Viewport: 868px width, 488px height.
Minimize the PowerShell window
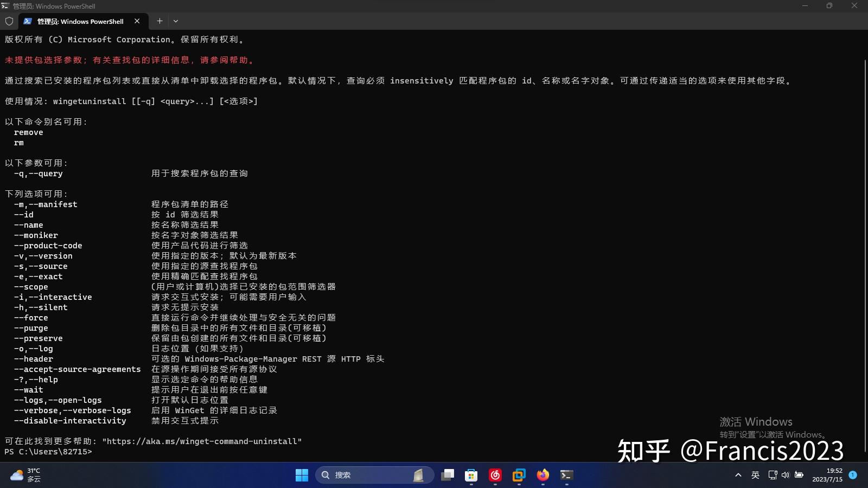(x=805, y=6)
